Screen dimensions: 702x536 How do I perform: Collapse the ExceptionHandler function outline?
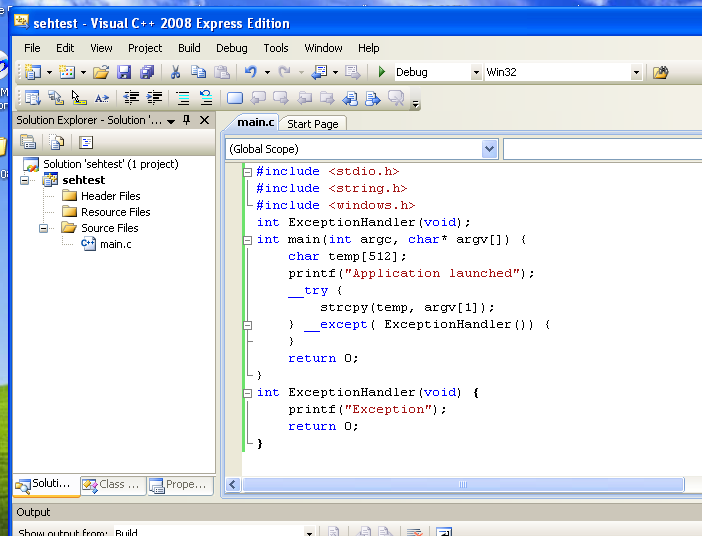pos(247,393)
